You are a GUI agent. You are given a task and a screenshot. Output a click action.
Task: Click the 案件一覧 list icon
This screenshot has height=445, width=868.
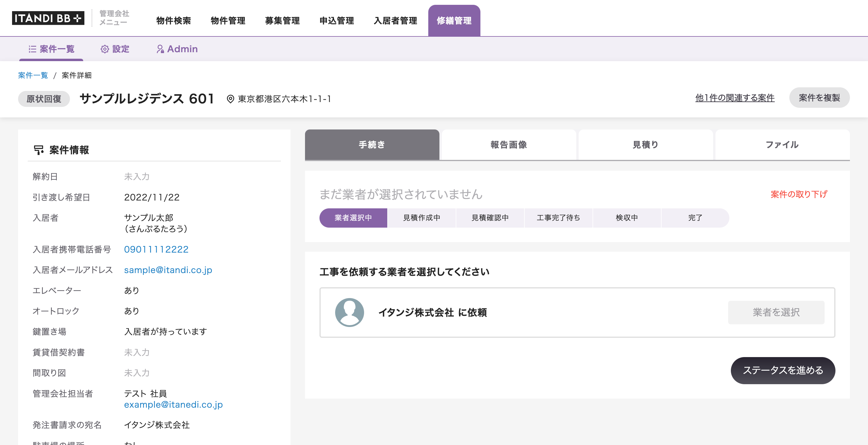[32, 49]
